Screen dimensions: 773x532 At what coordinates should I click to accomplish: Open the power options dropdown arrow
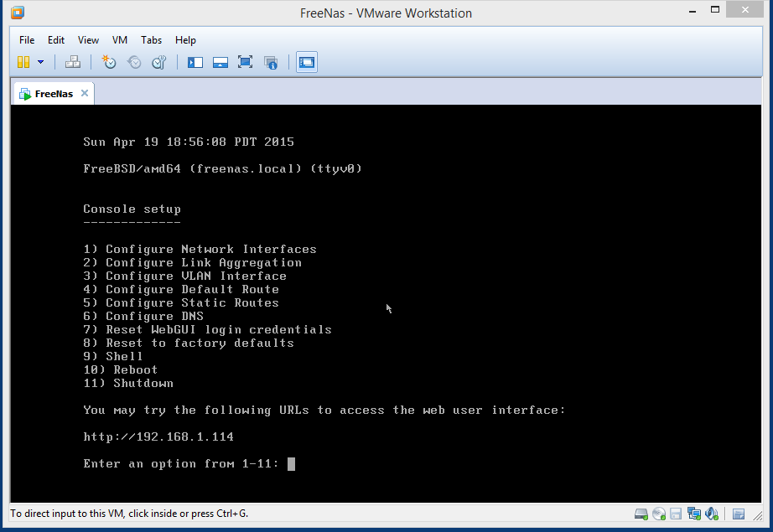click(41, 62)
